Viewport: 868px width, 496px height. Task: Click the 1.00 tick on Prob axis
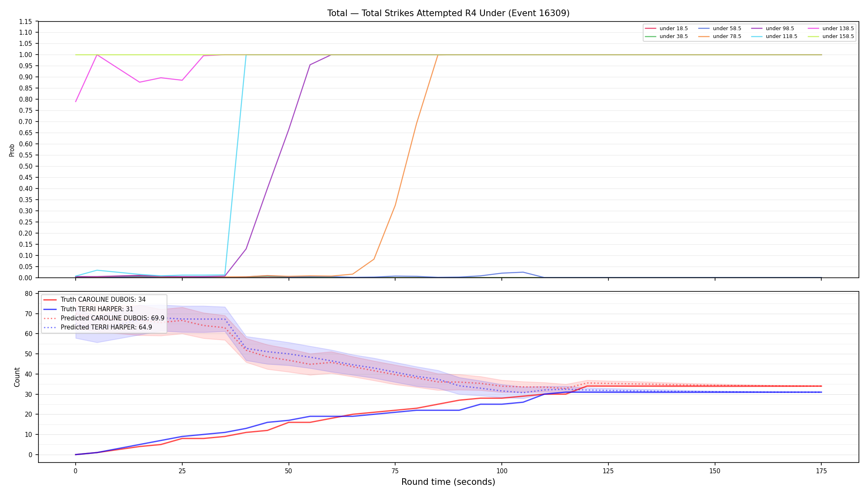(26, 55)
